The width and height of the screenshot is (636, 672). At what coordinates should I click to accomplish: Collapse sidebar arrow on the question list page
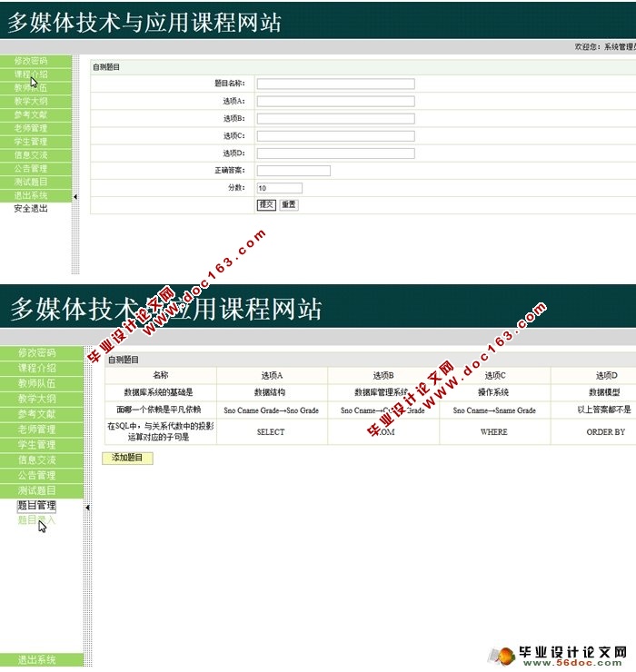tap(88, 508)
